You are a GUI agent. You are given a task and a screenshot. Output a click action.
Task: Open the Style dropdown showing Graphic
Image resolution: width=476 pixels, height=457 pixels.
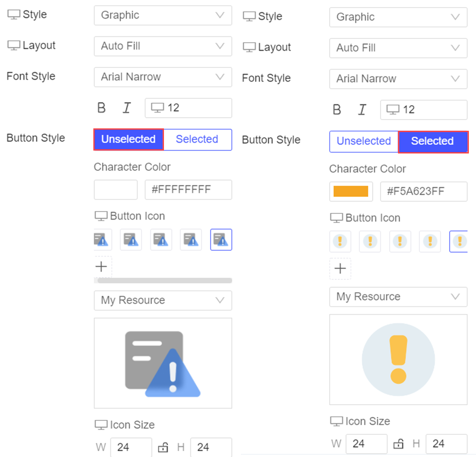(163, 15)
